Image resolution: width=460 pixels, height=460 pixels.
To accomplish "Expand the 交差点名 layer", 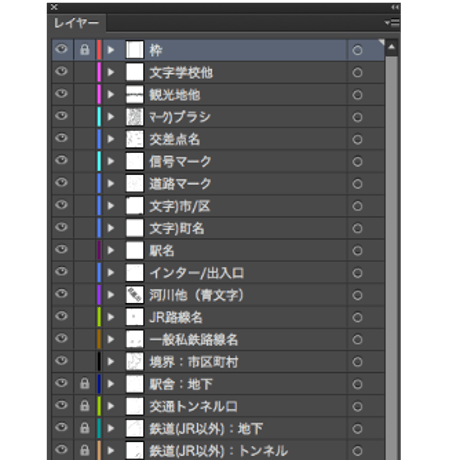I will [111, 139].
